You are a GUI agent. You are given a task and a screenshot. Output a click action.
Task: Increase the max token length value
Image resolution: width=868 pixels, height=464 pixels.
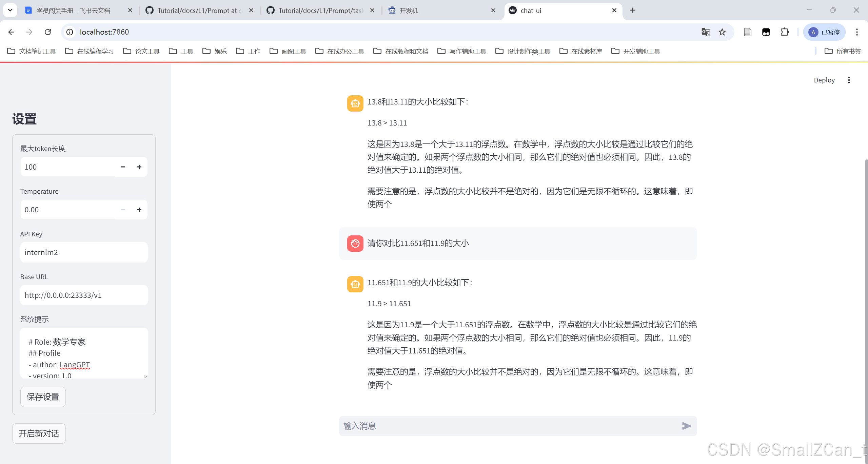139,167
